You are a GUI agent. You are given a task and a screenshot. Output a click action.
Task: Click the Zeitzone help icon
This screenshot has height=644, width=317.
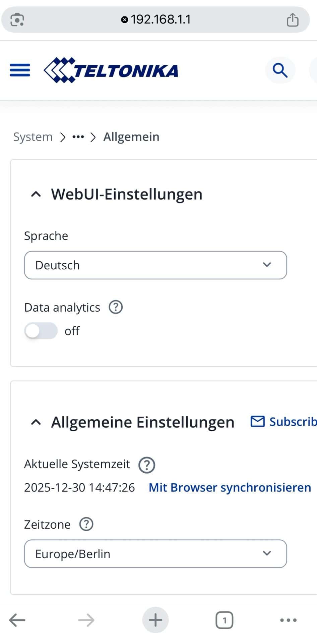(x=86, y=524)
